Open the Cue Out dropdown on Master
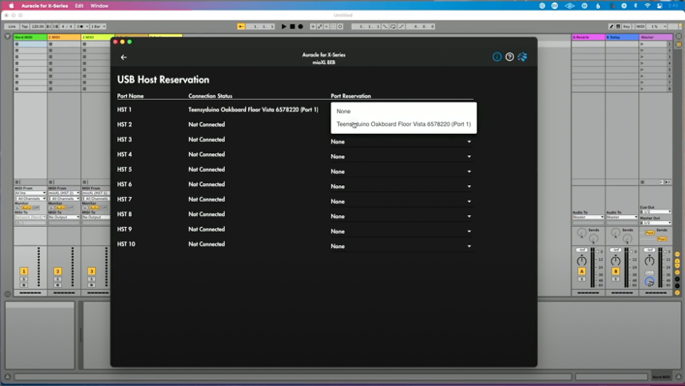685x386 pixels. (x=655, y=212)
